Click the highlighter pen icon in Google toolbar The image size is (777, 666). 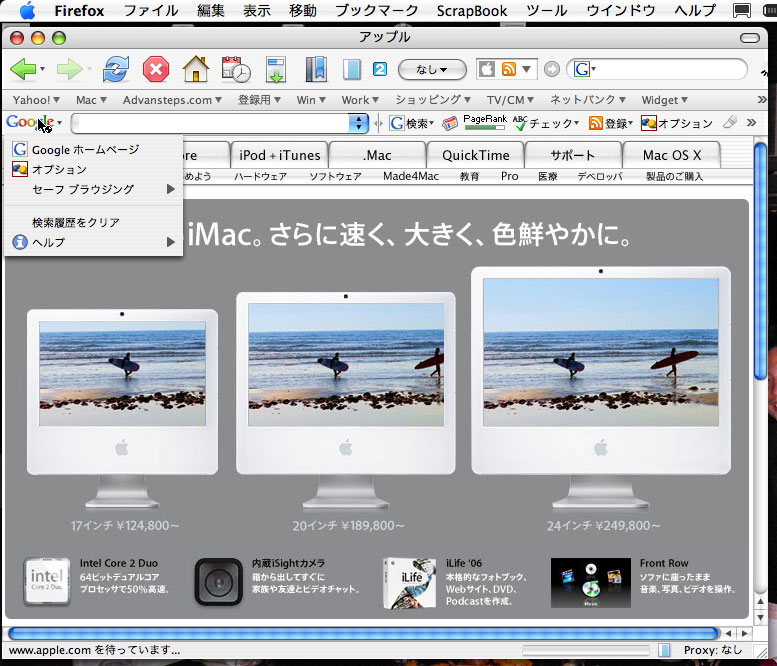click(729, 123)
